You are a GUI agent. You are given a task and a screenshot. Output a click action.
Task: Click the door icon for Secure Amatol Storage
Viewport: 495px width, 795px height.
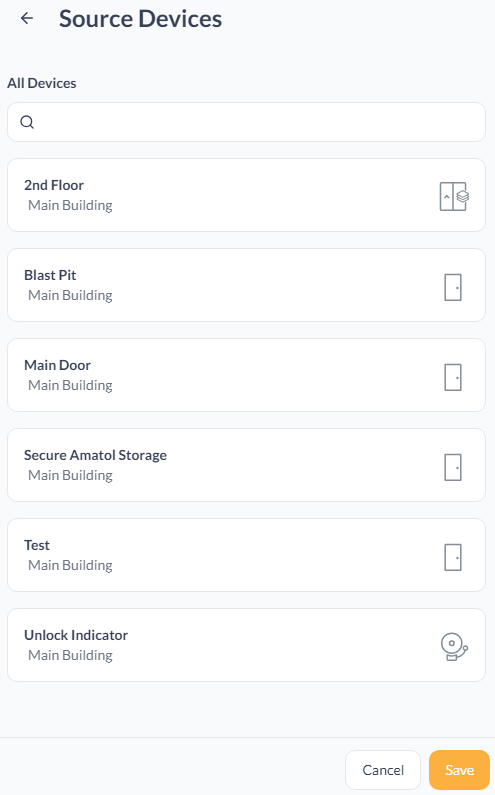point(453,467)
